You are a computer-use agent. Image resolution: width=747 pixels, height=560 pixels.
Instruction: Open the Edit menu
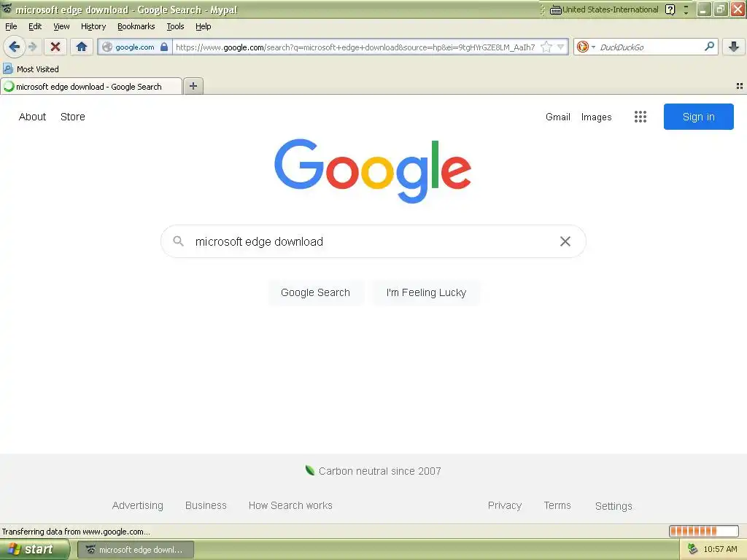coord(35,26)
